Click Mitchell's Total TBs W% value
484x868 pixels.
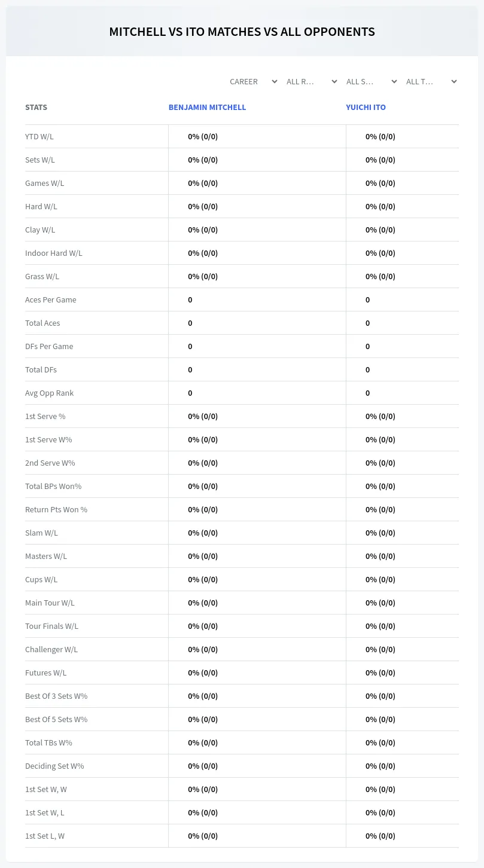203,743
